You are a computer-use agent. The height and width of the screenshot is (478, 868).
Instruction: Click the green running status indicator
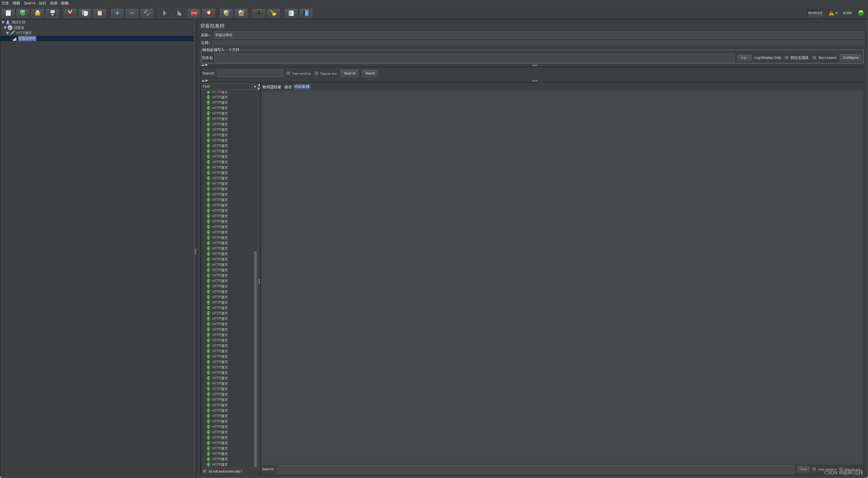click(x=861, y=13)
